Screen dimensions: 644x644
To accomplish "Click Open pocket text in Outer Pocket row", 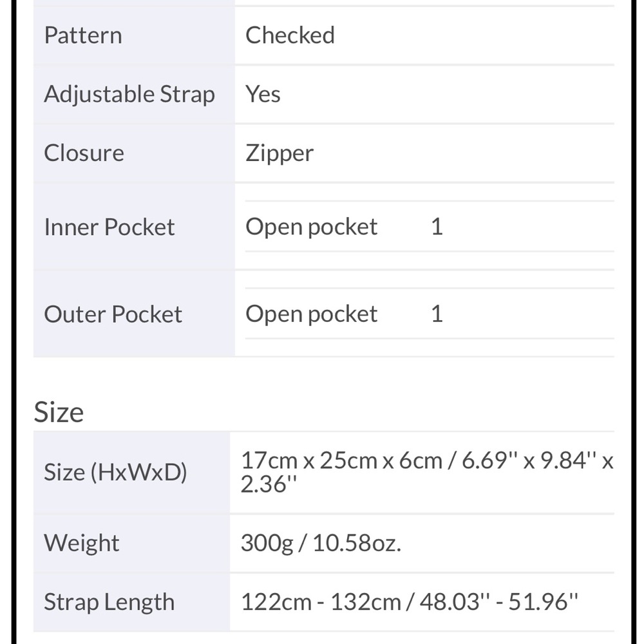I will click(311, 315).
